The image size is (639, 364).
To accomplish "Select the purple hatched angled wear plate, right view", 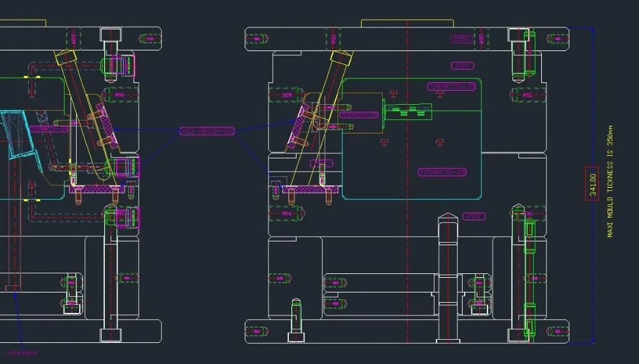I will pos(296,126).
